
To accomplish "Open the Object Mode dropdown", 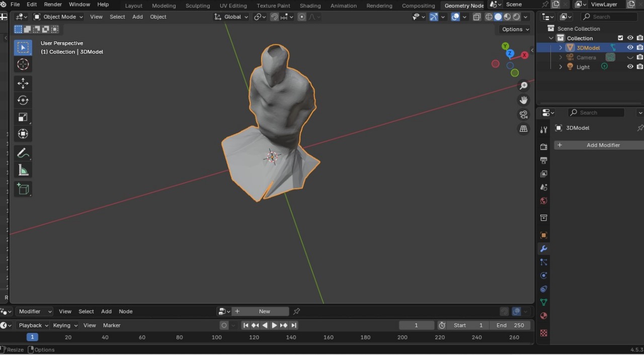I will point(58,17).
